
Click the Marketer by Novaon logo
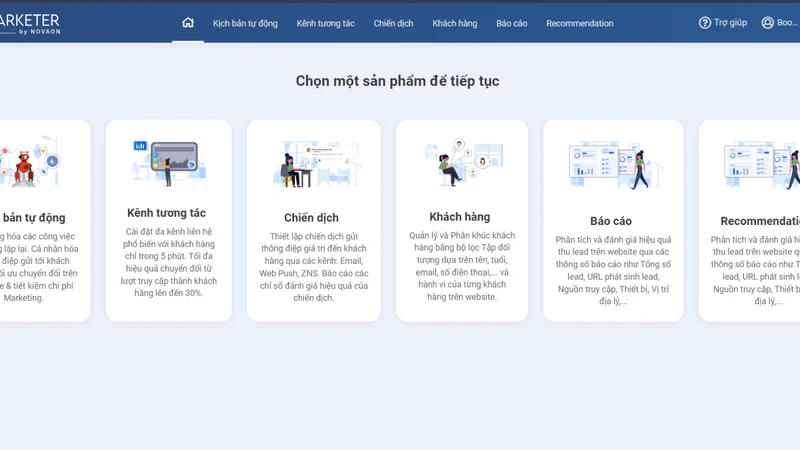30,23
